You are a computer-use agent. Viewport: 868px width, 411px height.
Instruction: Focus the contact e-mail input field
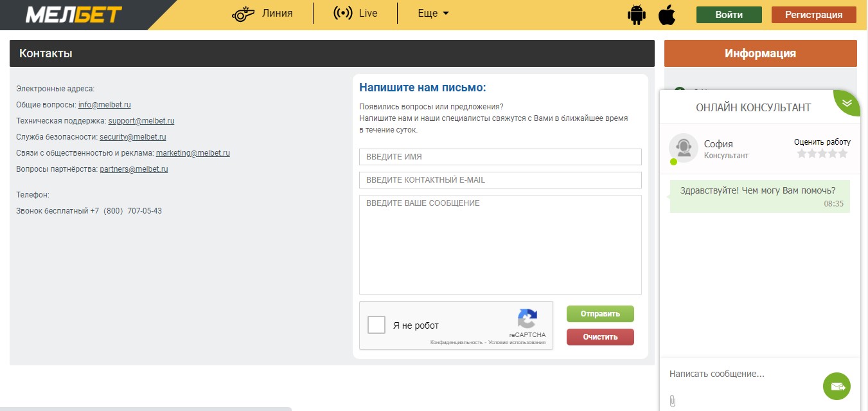point(500,180)
